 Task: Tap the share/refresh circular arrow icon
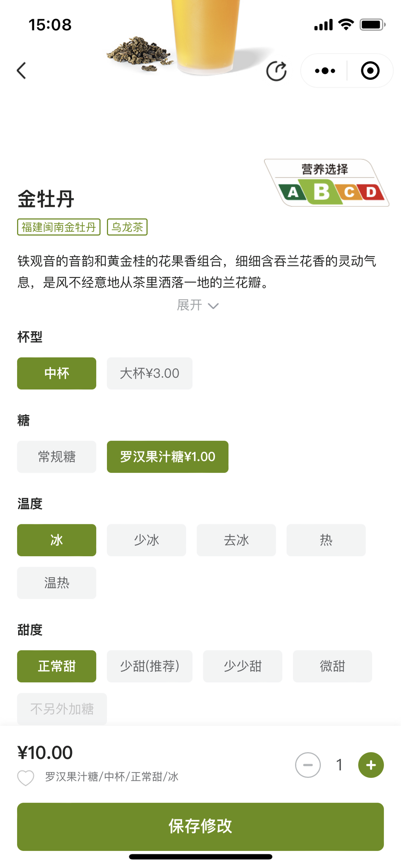277,71
